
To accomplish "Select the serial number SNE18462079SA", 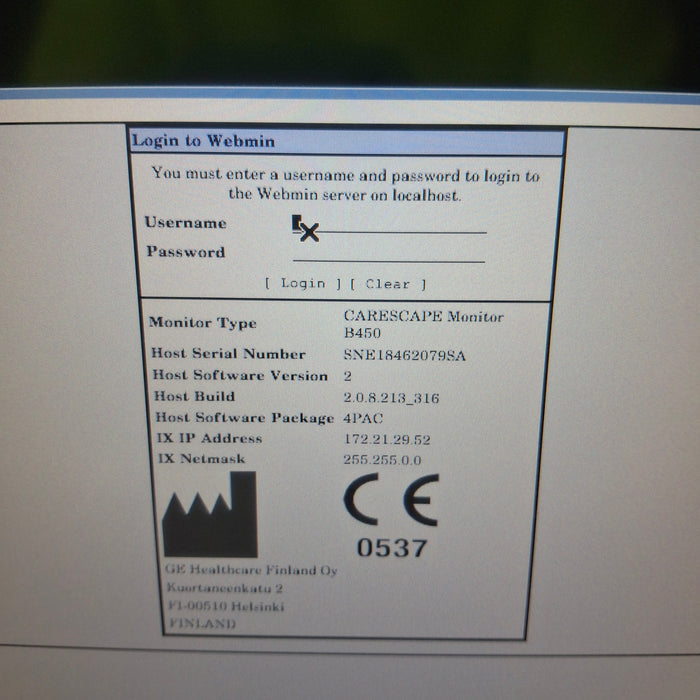I will tap(403, 355).
